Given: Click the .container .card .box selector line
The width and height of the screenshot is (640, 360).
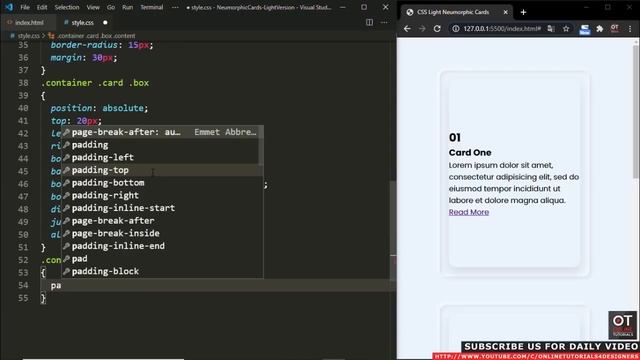Looking at the screenshot, I should pos(95,83).
